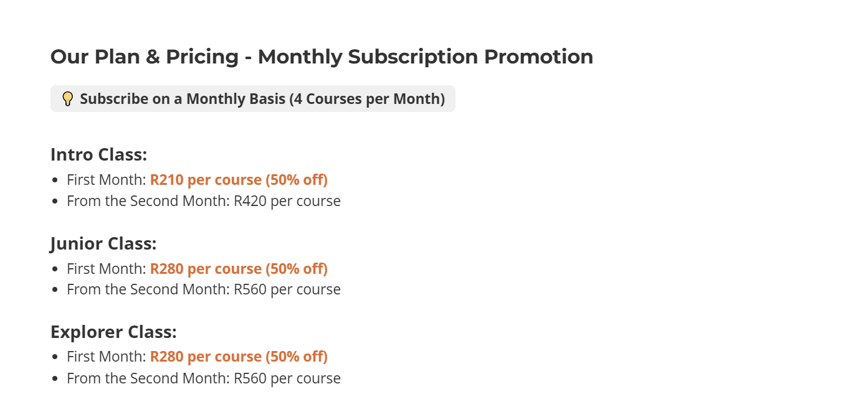Select the Subscribe on a Monthly Basis banner
Screen dimensions: 868x417
[x=253, y=99]
